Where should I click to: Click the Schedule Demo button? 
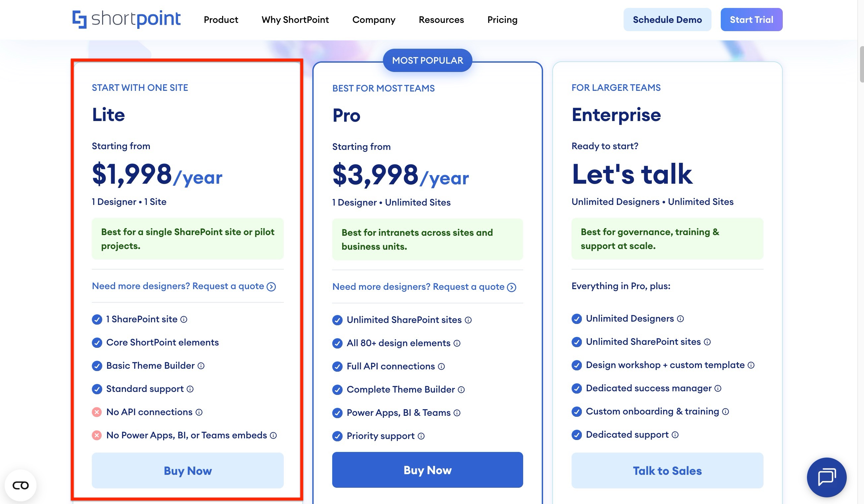(x=667, y=20)
